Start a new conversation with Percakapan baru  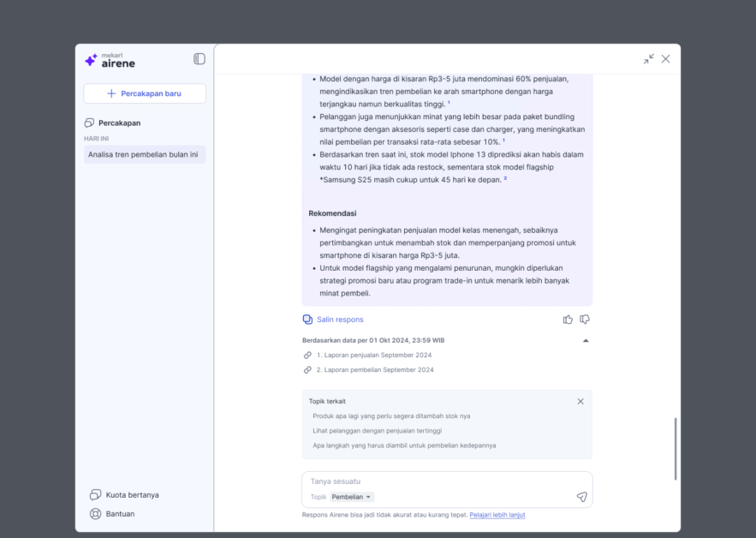click(x=145, y=93)
